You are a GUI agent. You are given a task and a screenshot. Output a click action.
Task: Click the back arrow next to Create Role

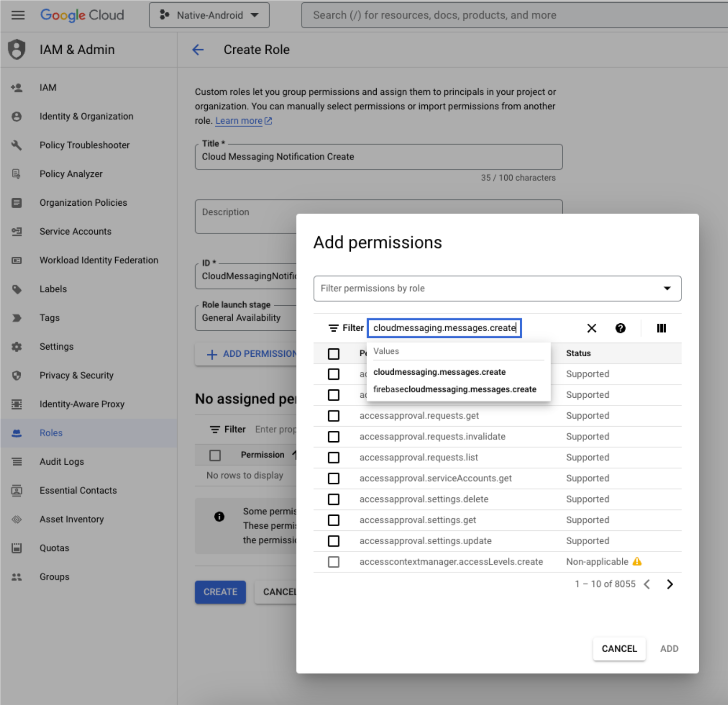(198, 50)
